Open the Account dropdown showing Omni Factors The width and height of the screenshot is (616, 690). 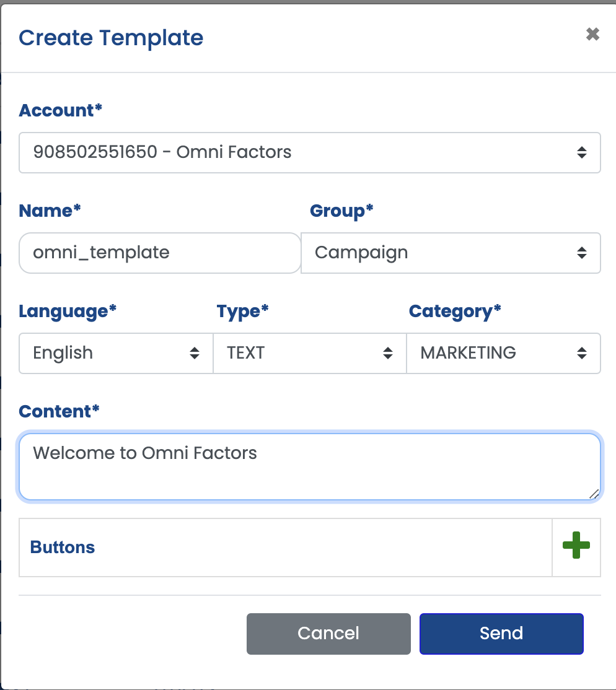click(x=309, y=152)
